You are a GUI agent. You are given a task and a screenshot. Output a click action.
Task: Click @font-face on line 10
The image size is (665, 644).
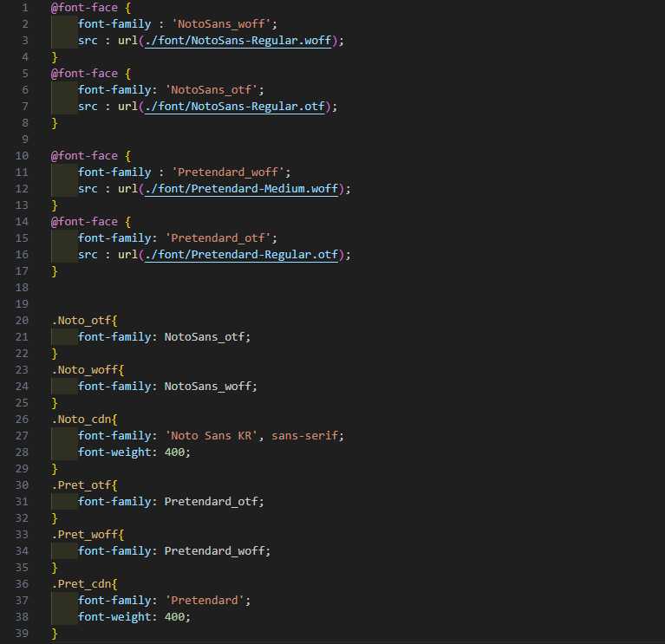(84, 156)
